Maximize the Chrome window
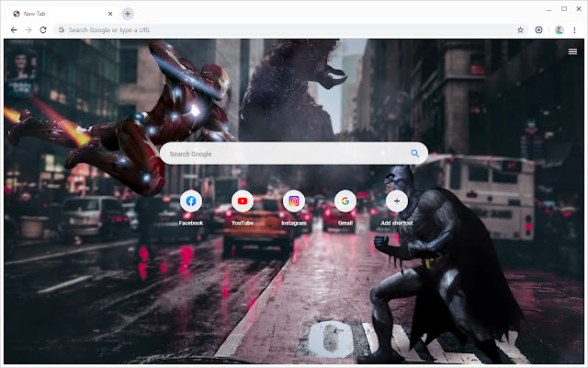This screenshot has width=588, height=368. point(564,9)
